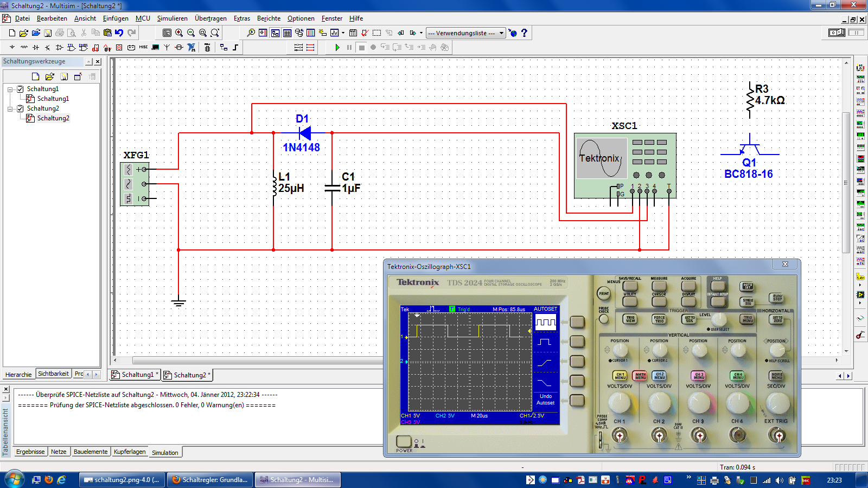Collapse the Schaltung2 tree node
This screenshot has height=488, width=868.
pos(10,109)
